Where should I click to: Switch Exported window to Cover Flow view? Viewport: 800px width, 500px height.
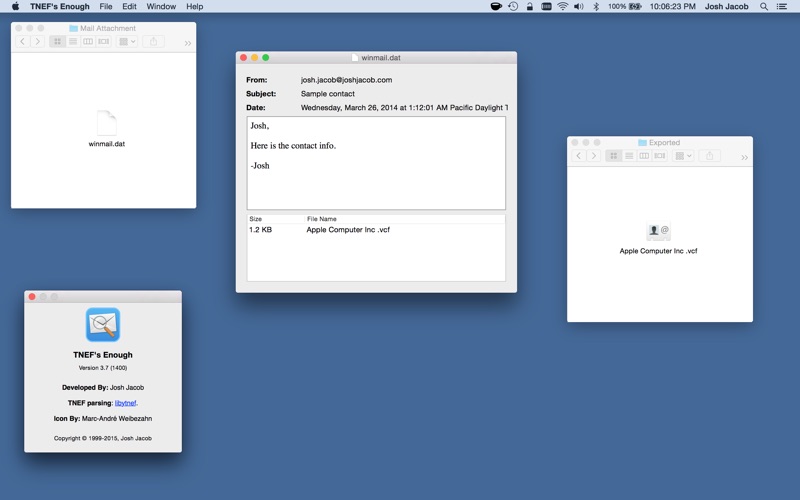(x=660, y=156)
